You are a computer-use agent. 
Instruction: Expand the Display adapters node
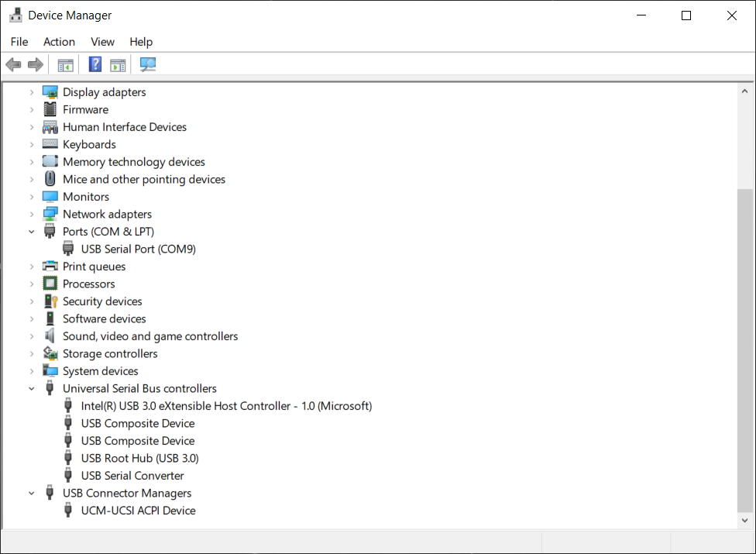pos(32,92)
